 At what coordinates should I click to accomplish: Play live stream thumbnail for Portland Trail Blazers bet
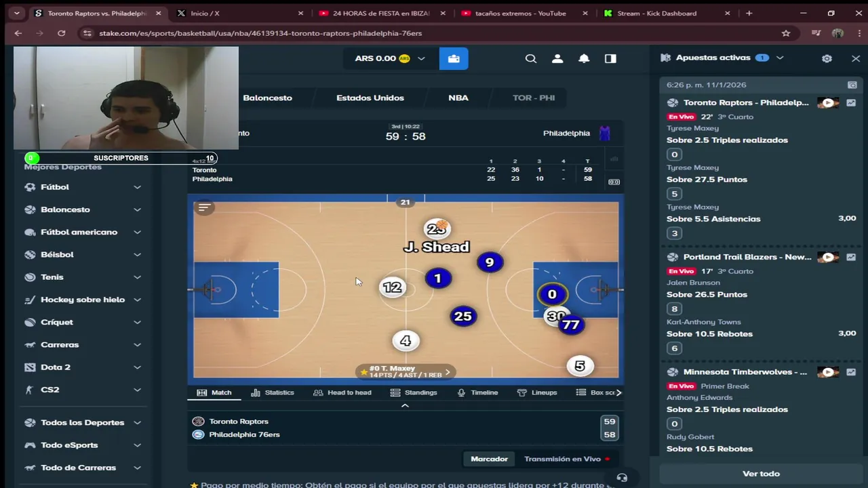click(x=828, y=258)
